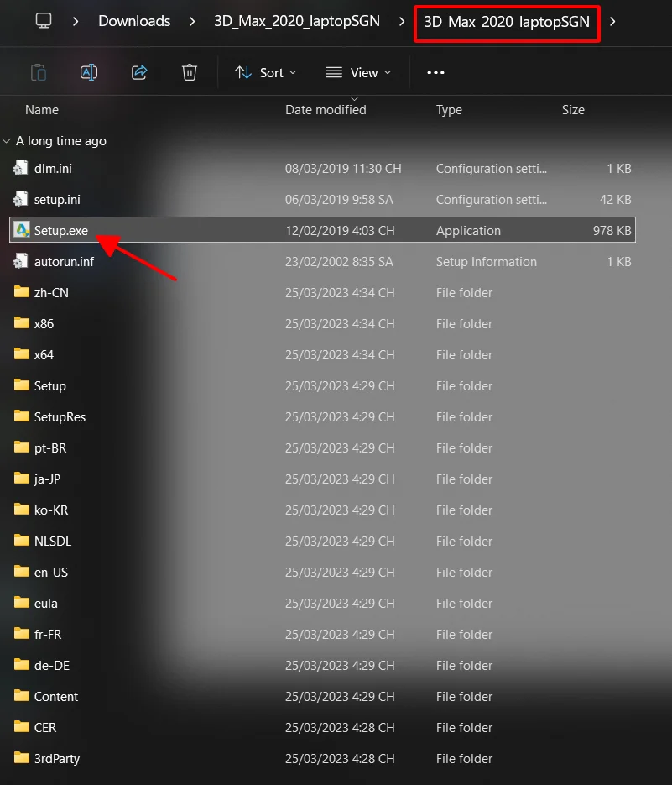Select the autorun.inf file icon
672x785 pixels.
coord(22,262)
